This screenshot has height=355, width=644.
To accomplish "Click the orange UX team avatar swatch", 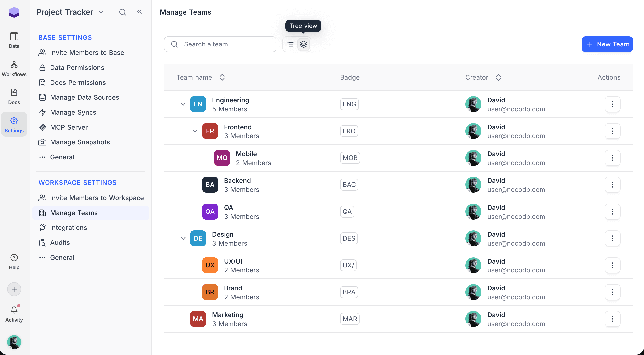I will [210, 265].
